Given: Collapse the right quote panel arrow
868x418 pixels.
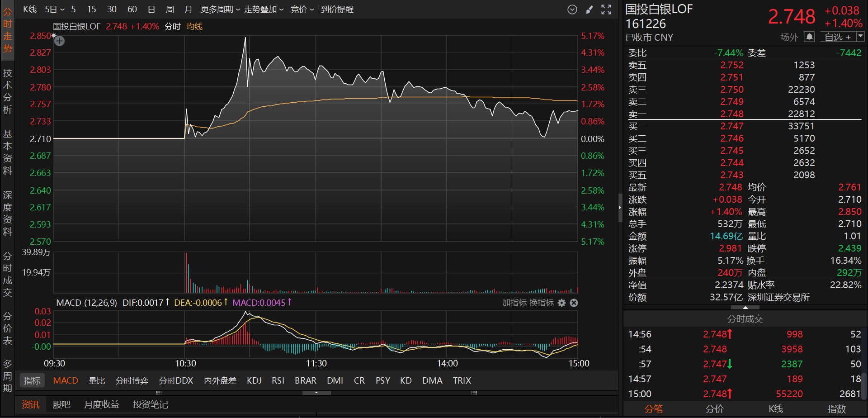Looking at the screenshot, I should (620, 208).
